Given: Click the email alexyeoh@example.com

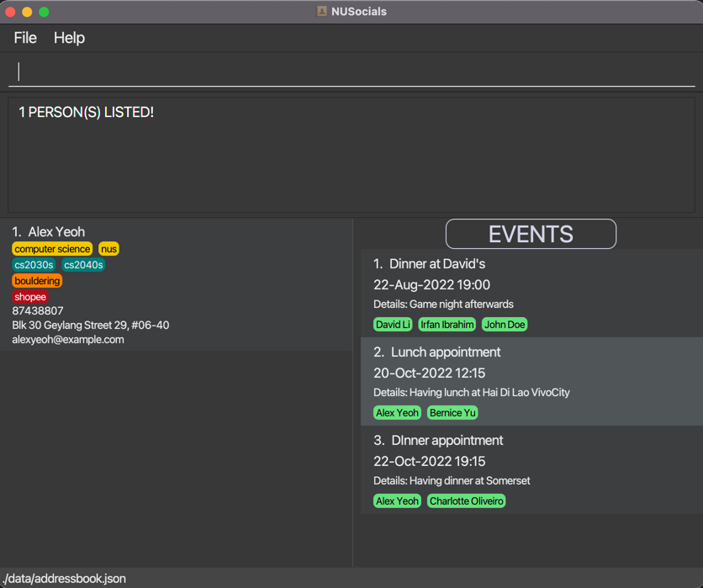Looking at the screenshot, I should (68, 340).
